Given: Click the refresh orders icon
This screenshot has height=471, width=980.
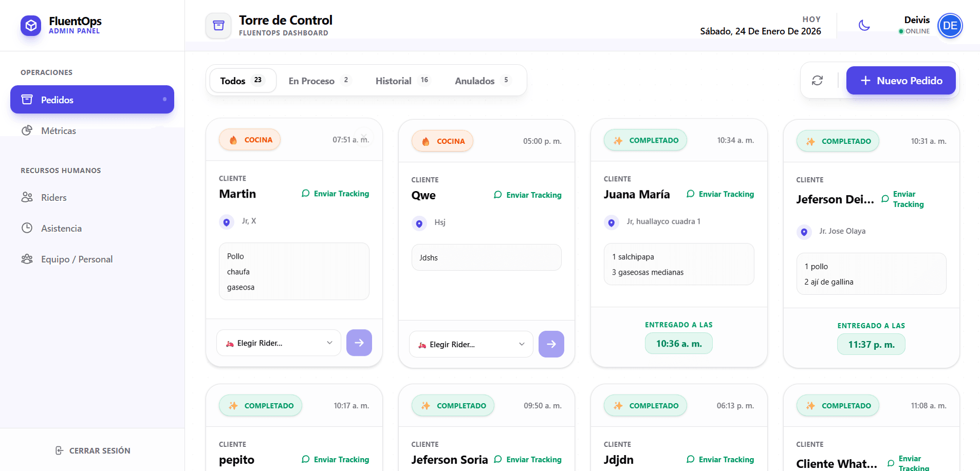Looking at the screenshot, I should (x=817, y=81).
